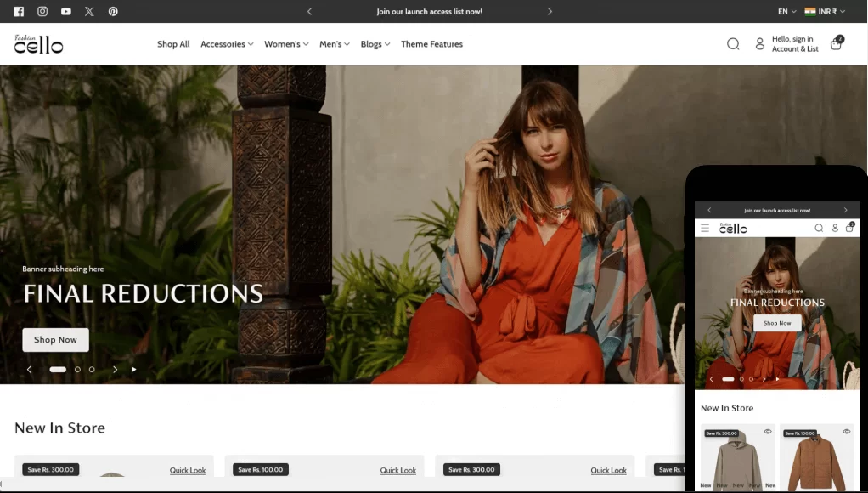Click the X (Twitter) icon
The height and width of the screenshot is (493, 868).
[89, 12]
